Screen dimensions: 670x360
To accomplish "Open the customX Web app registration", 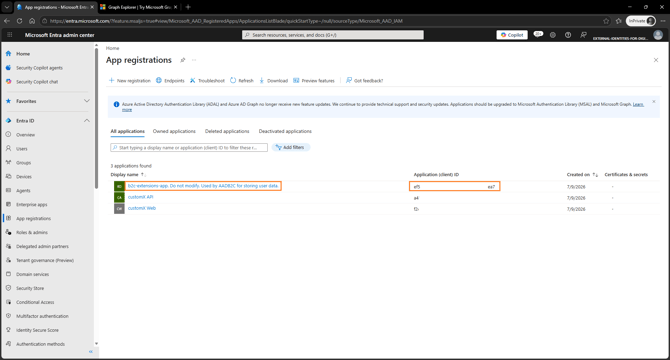I will click(142, 208).
